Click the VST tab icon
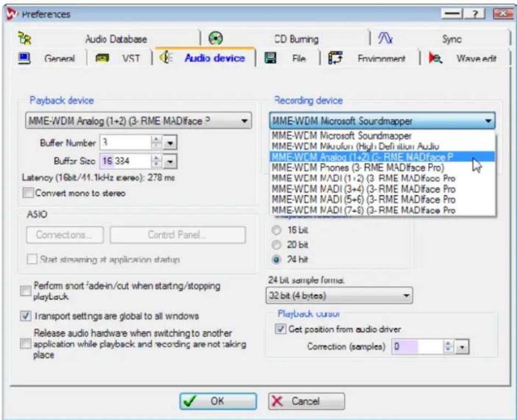The height and width of the screenshot is (420, 517). point(102,58)
